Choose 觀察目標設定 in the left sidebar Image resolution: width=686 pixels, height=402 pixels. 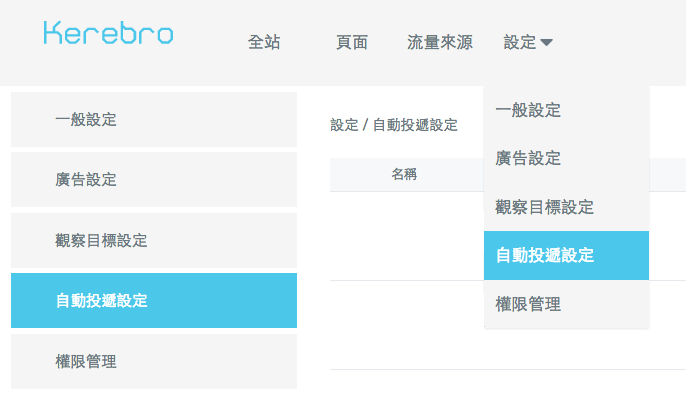coord(154,241)
